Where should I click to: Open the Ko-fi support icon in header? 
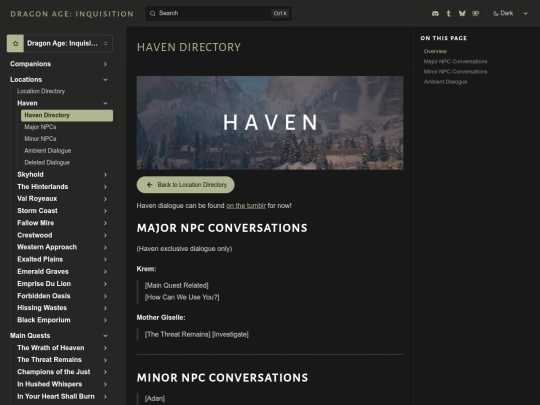476,13
